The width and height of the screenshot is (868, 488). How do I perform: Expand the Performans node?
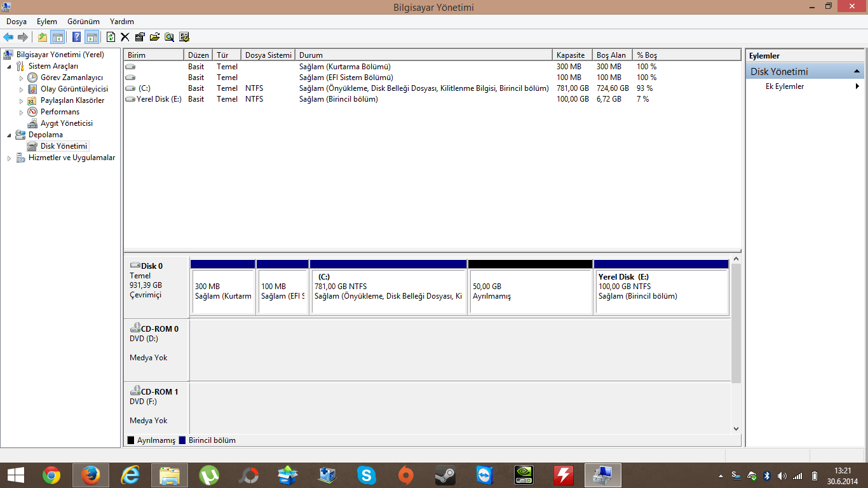tap(21, 112)
